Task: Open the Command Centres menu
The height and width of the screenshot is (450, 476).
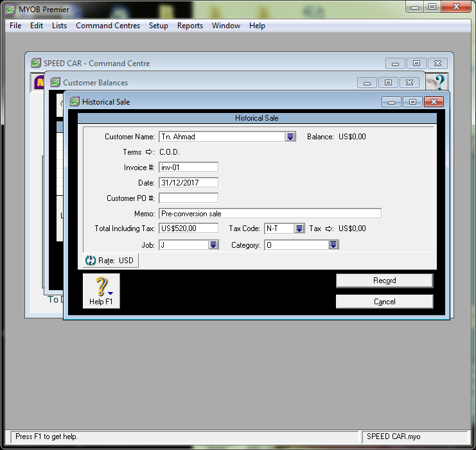Action: pos(108,26)
